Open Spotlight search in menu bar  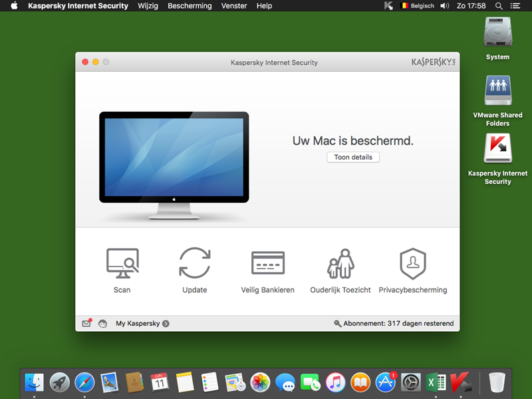click(499, 6)
